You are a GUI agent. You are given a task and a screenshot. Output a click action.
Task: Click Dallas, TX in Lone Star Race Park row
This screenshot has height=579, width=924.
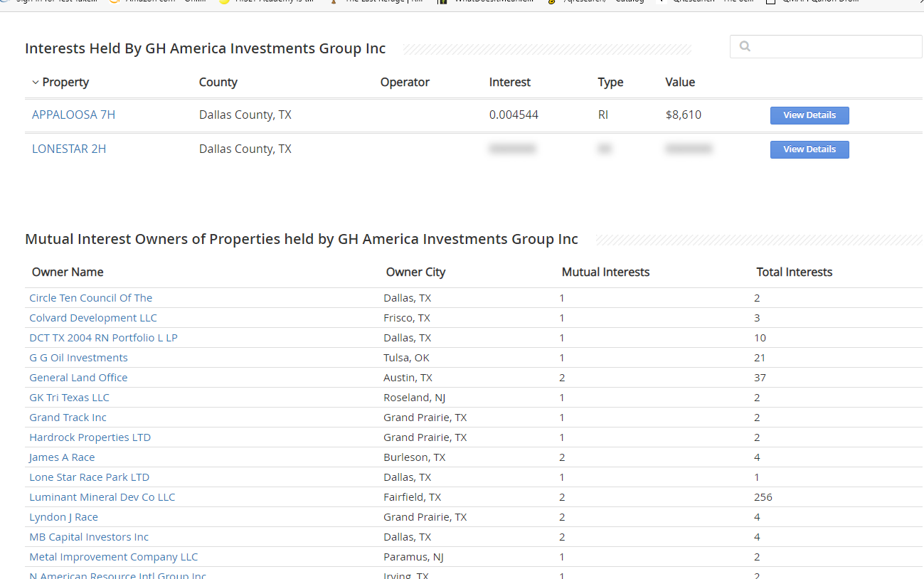tap(407, 477)
